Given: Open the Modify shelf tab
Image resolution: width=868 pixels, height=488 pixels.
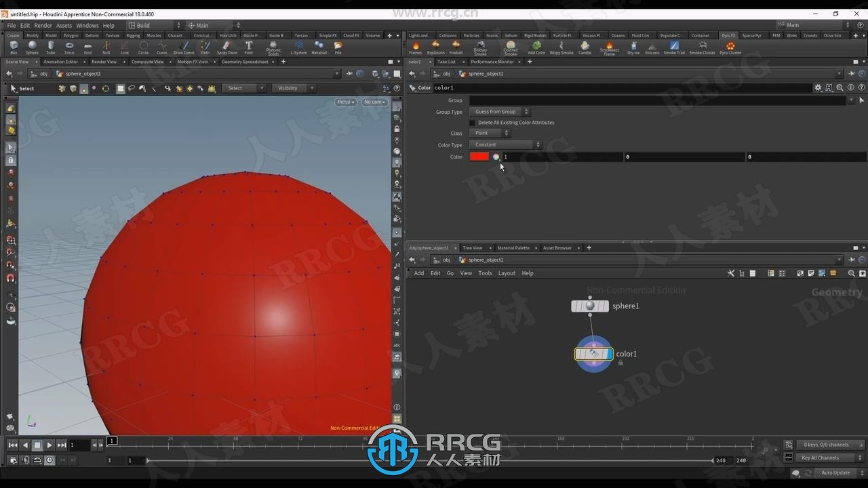Looking at the screenshot, I should (x=33, y=35).
